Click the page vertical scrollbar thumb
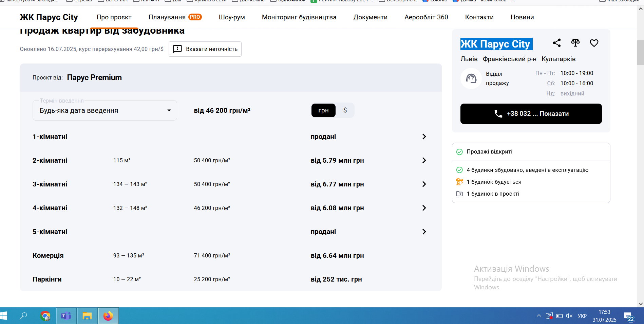 pyautogui.click(x=641, y=52)
